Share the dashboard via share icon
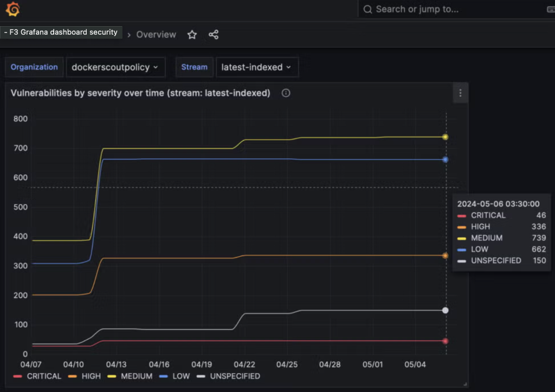 click(x=214, y=35)
